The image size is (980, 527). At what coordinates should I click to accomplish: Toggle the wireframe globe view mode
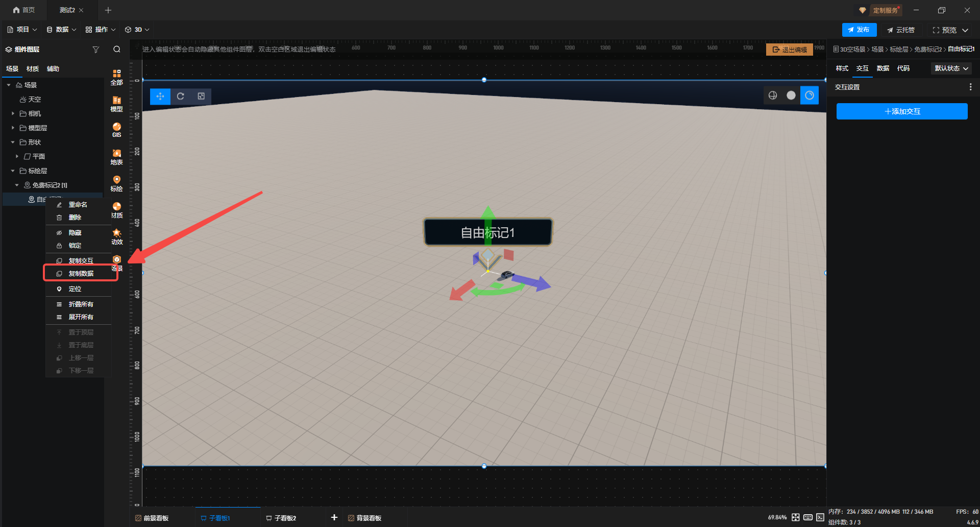click(773, 95)
